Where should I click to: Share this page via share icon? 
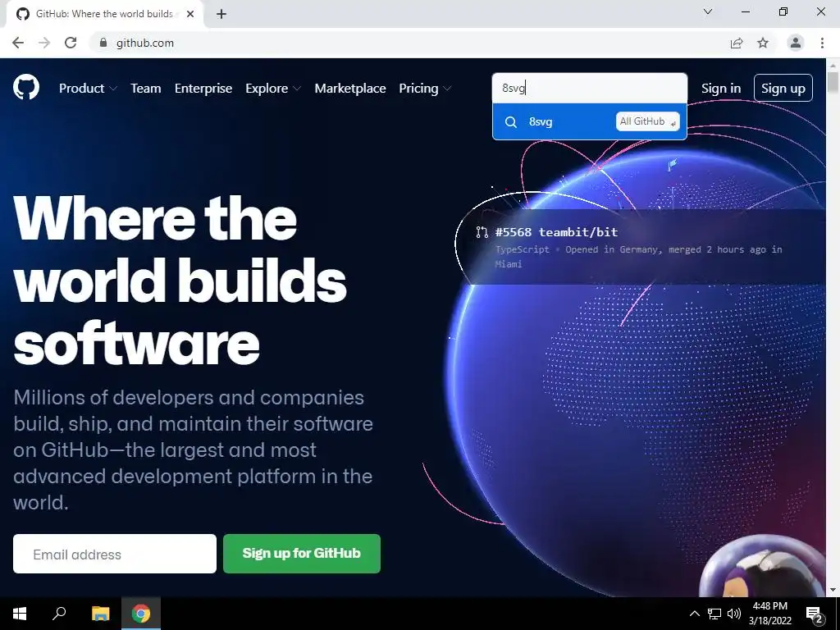(737, 43)
